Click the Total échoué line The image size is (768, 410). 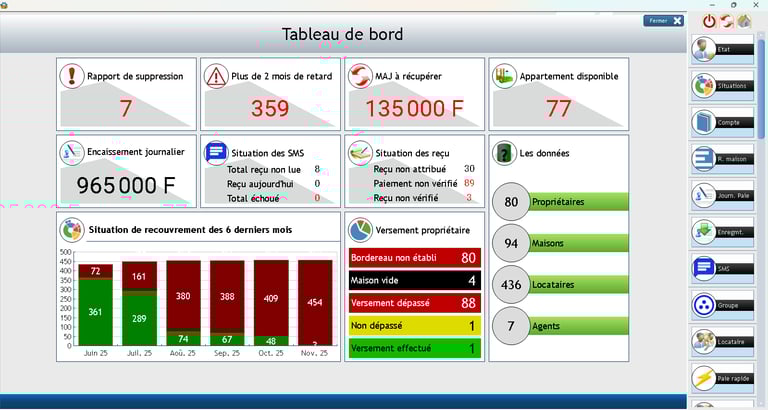(273, 198)
